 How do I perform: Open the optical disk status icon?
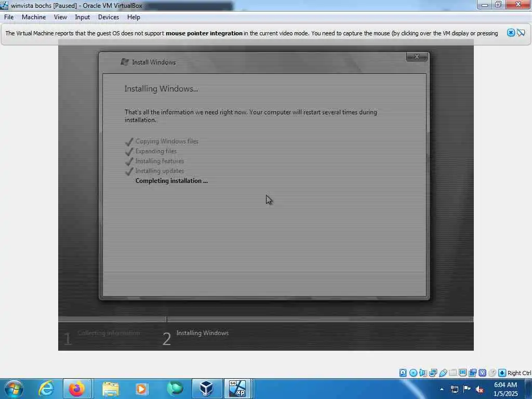(x=413, y=373)
